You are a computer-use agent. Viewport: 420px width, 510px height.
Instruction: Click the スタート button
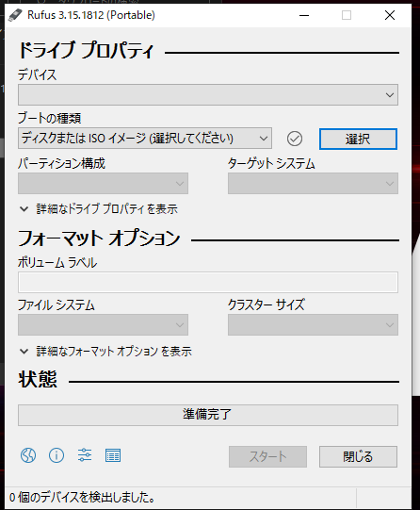pyautogui.click(x=267, y=456)
